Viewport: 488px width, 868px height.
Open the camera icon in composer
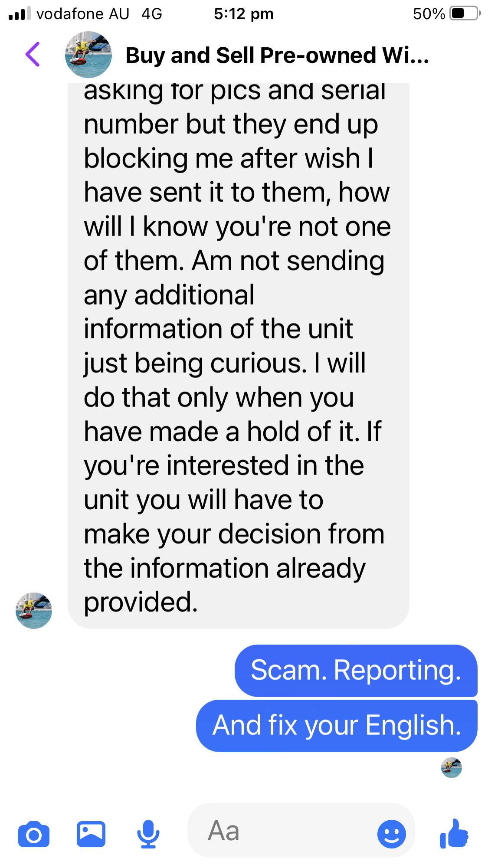(x=34, y=834)
